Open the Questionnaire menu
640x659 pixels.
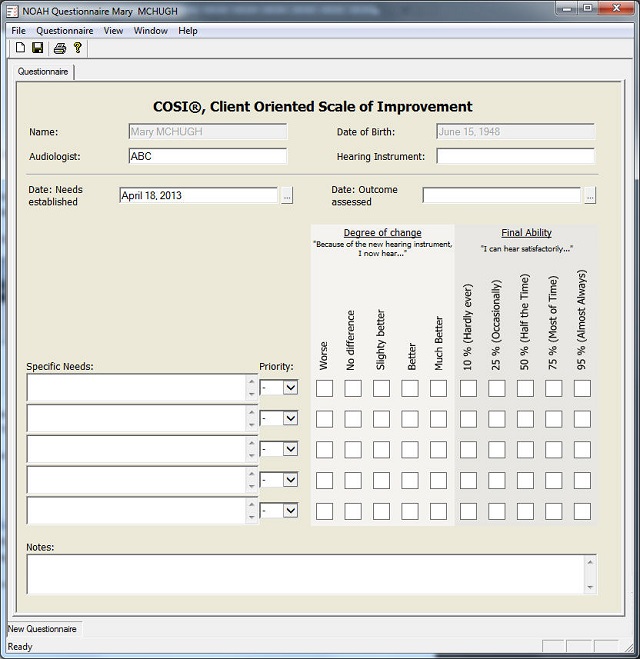point(65,31)
